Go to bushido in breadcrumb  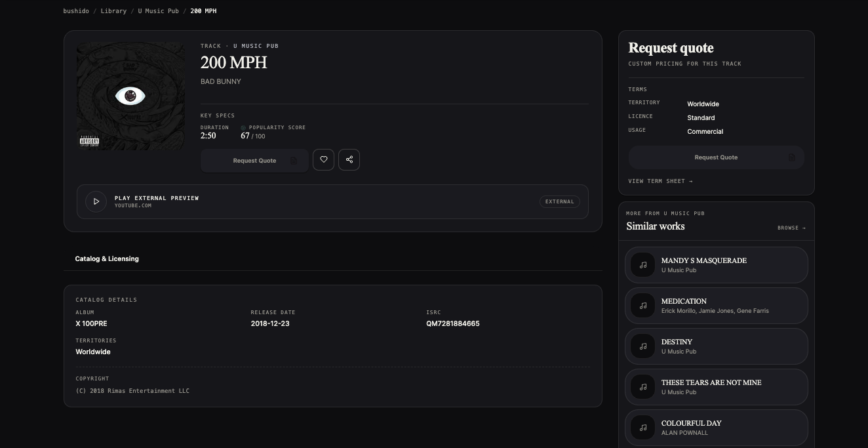[x=76, y=11]
